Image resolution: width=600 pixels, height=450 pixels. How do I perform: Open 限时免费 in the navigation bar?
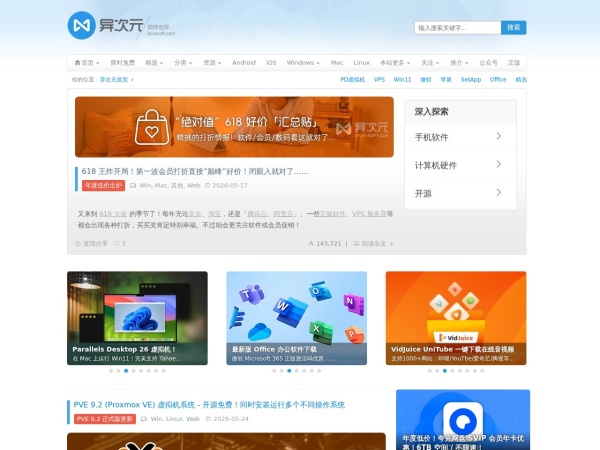coord(122,63)
